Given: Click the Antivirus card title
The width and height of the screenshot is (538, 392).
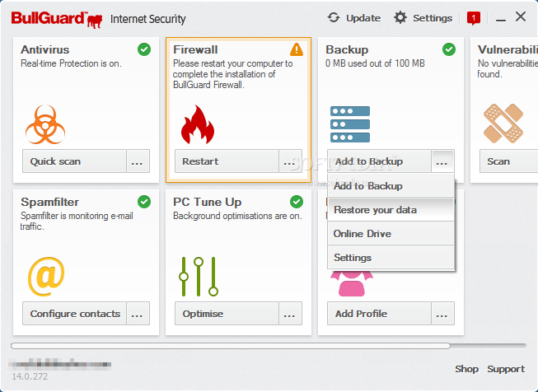Looking at the screenshot, I should [45, 49].
